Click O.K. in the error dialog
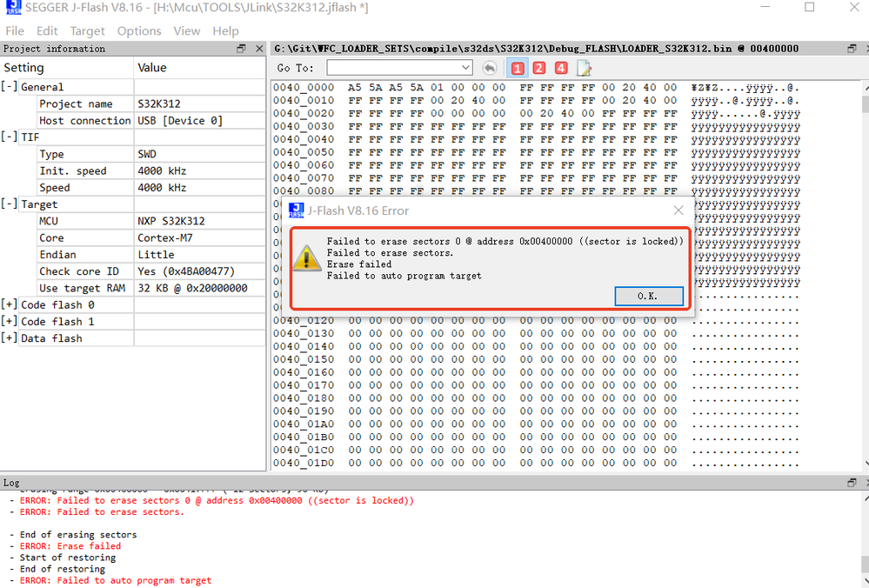869x588 pixels. 648,296
